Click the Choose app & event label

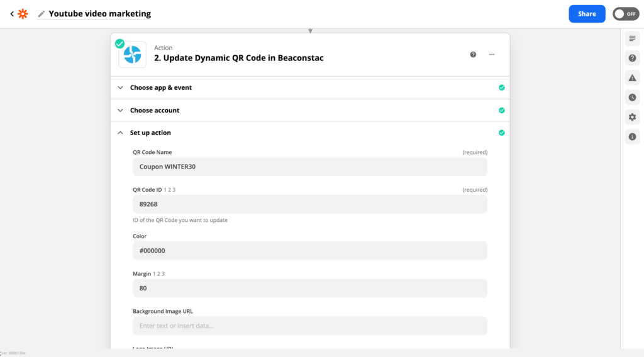point(161,87)
